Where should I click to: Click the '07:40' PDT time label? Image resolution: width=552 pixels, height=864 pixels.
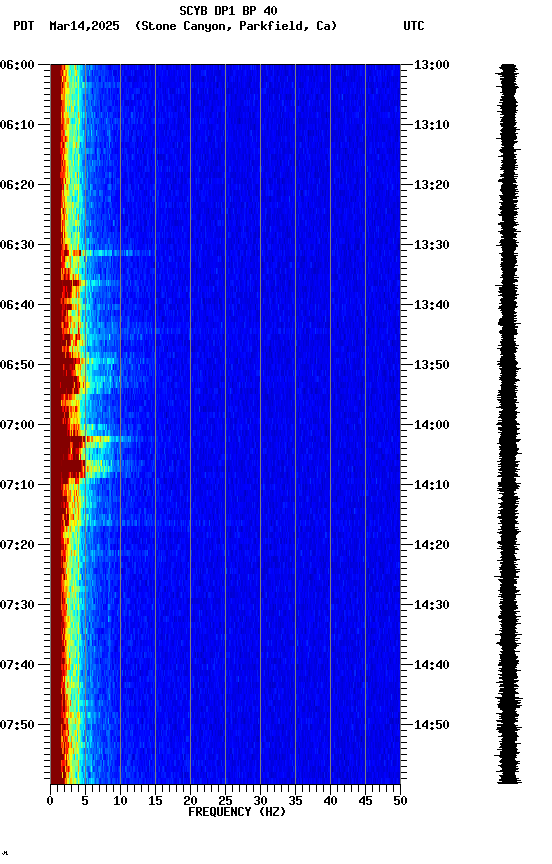[17, 665]
